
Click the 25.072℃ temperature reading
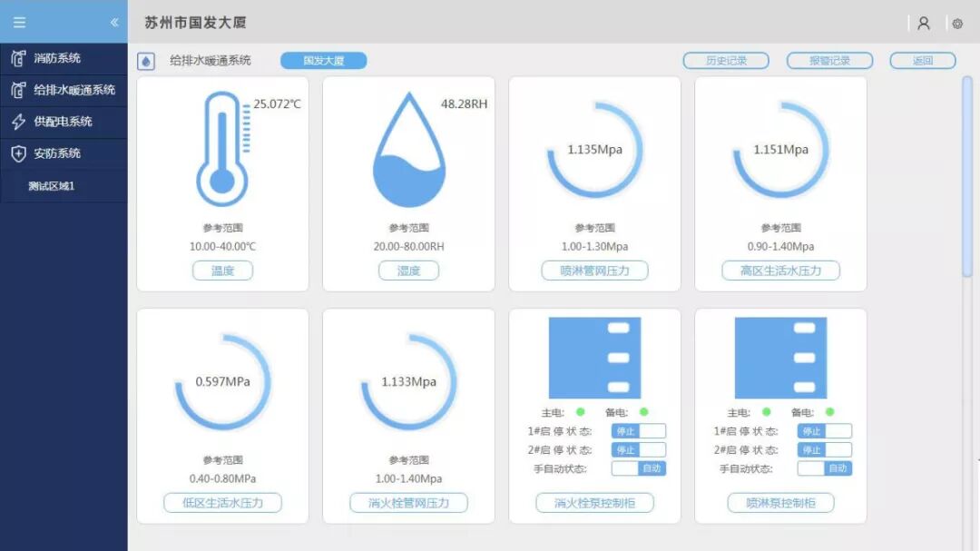pos(277,103)
